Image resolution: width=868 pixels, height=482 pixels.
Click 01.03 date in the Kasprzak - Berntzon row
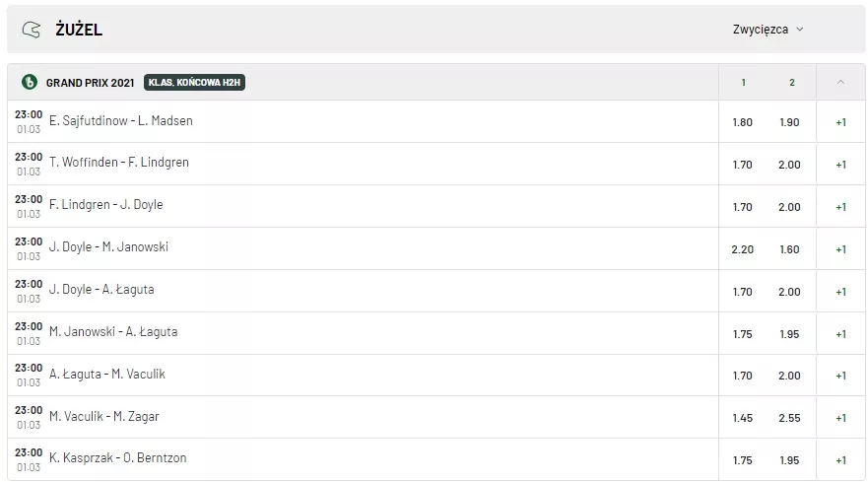tap(29, 467)
